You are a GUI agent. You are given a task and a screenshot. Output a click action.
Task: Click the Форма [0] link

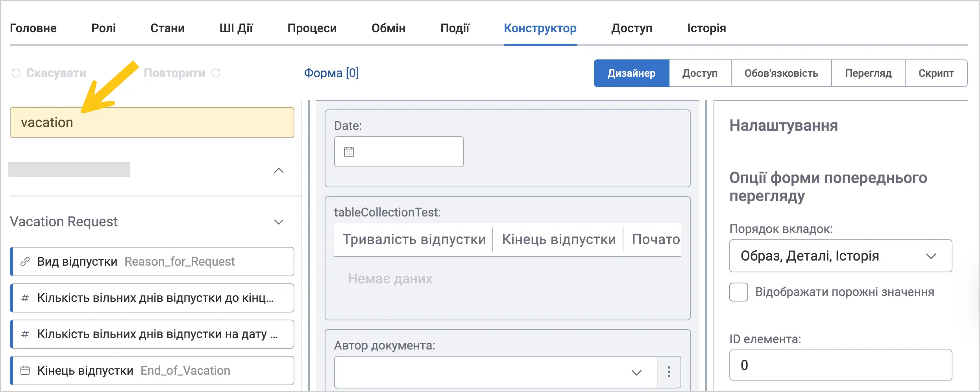(331, 73)
